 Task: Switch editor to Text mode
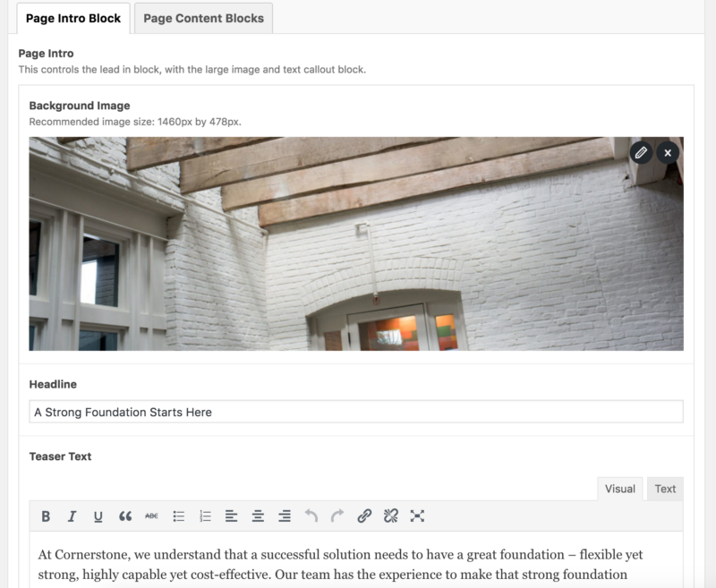[x=665, y=489]
